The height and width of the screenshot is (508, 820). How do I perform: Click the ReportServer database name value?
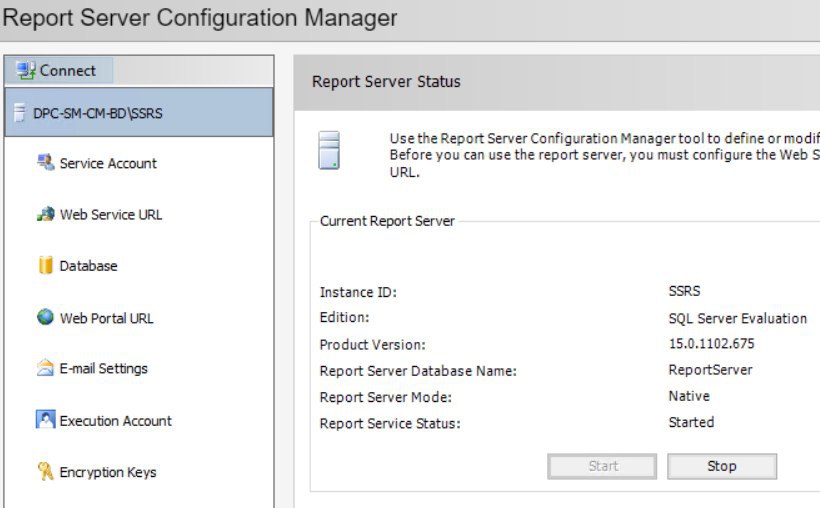[710, 370]
